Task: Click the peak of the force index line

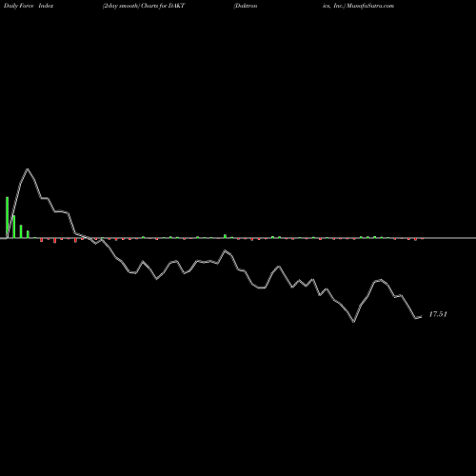Action: [28, 169]
